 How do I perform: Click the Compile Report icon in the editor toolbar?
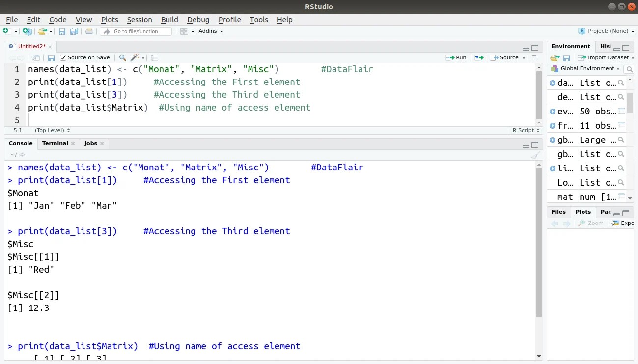154,57
